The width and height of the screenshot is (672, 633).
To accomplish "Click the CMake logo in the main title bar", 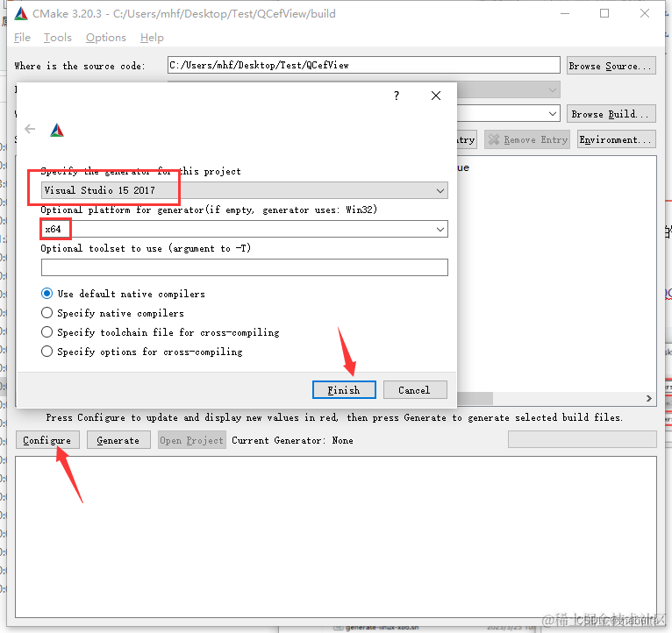I will click(x=21, y=14).
